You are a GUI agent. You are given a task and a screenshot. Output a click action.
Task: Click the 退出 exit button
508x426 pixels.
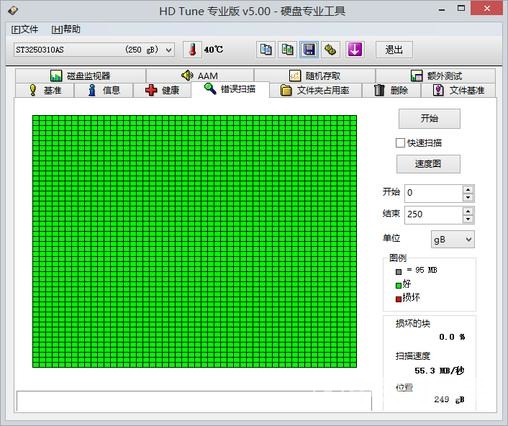pos(394,50)
